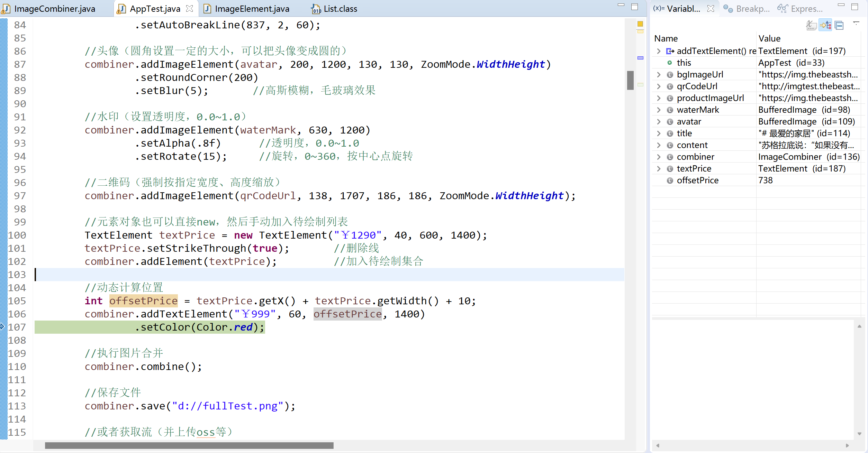Click the editor horizontal scrollbar thumb
The width and height of the screenshot is (868, 453).
(189, 445)
